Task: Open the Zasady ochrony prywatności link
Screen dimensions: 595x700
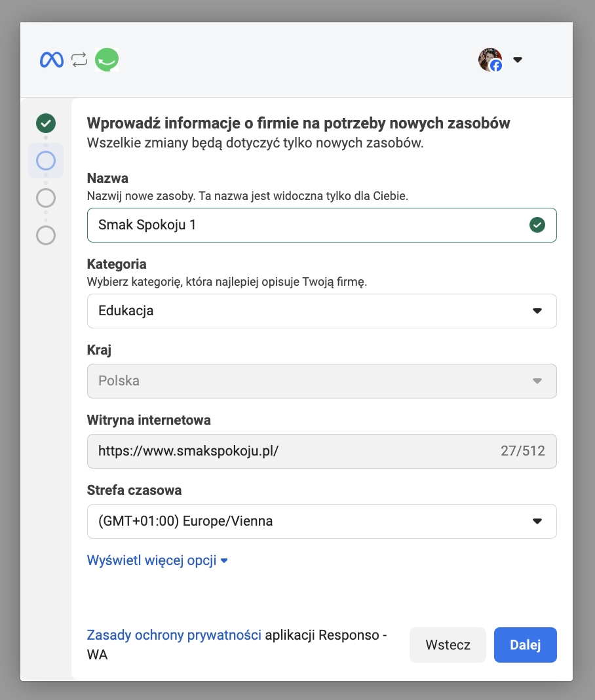Action: click(174, 635)
